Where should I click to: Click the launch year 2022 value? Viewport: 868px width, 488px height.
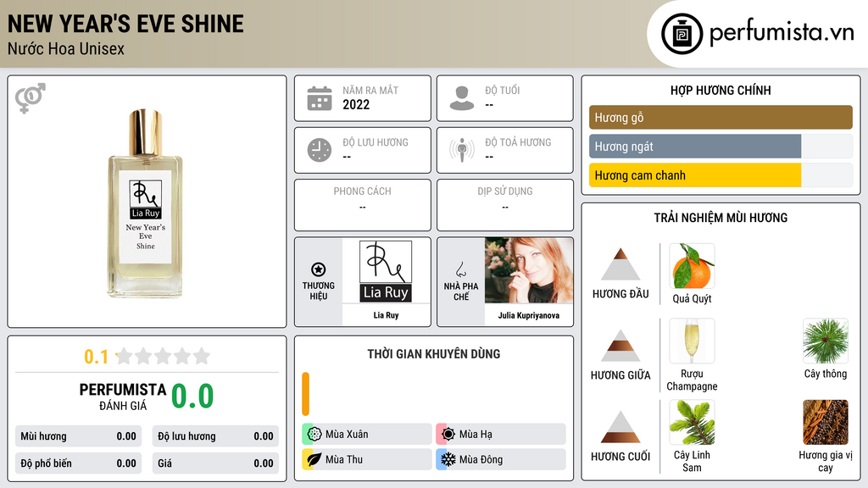[x=356, y=104]
